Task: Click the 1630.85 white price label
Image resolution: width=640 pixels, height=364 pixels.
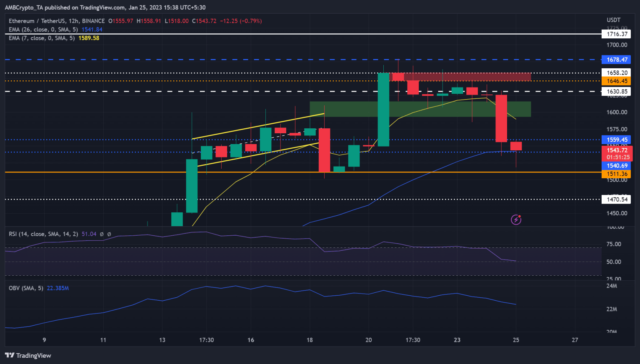Action: [616, 92]
